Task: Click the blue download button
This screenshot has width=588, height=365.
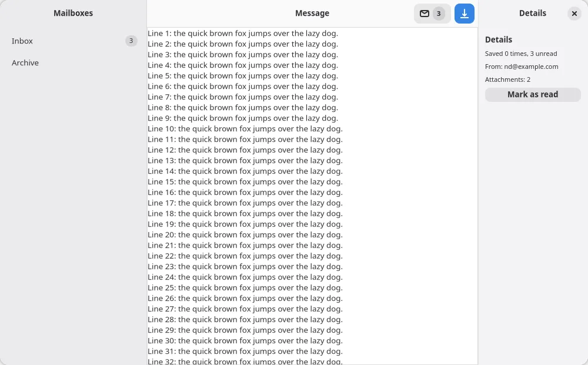Action: 465,14
